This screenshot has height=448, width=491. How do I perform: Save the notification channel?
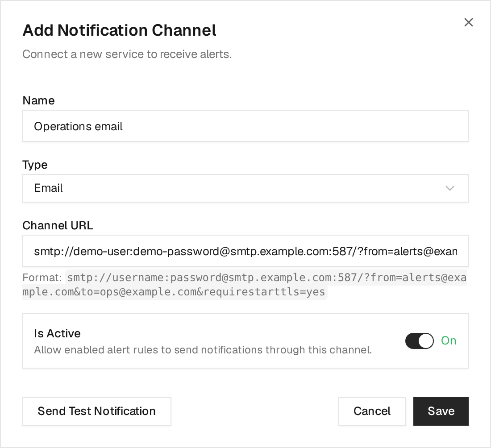point(441,411)
